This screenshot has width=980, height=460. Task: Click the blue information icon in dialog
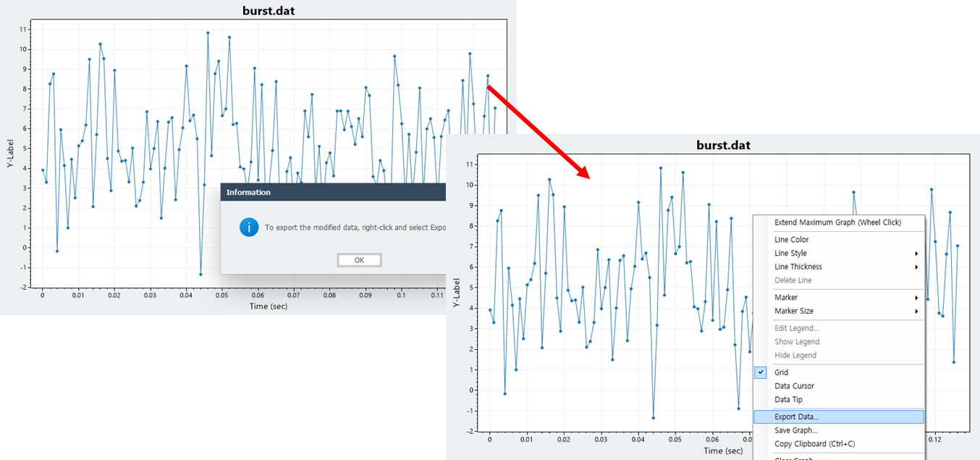point(249,227)
